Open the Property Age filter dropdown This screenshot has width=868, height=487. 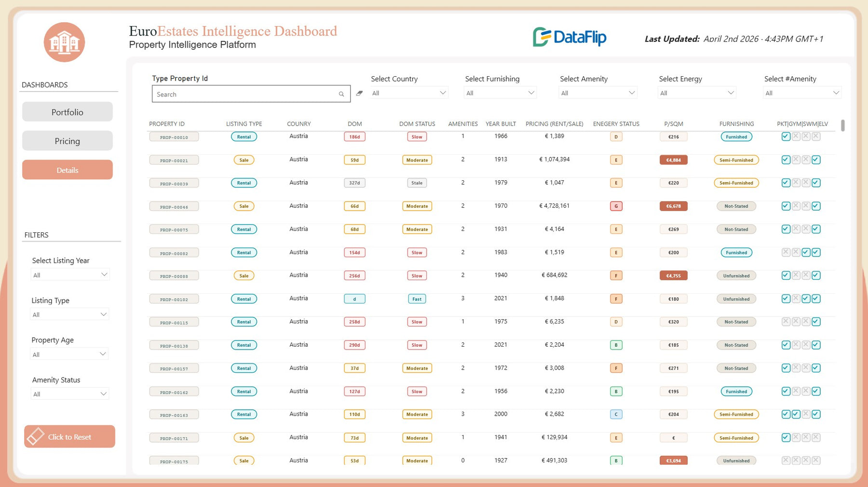coord(69,354)
